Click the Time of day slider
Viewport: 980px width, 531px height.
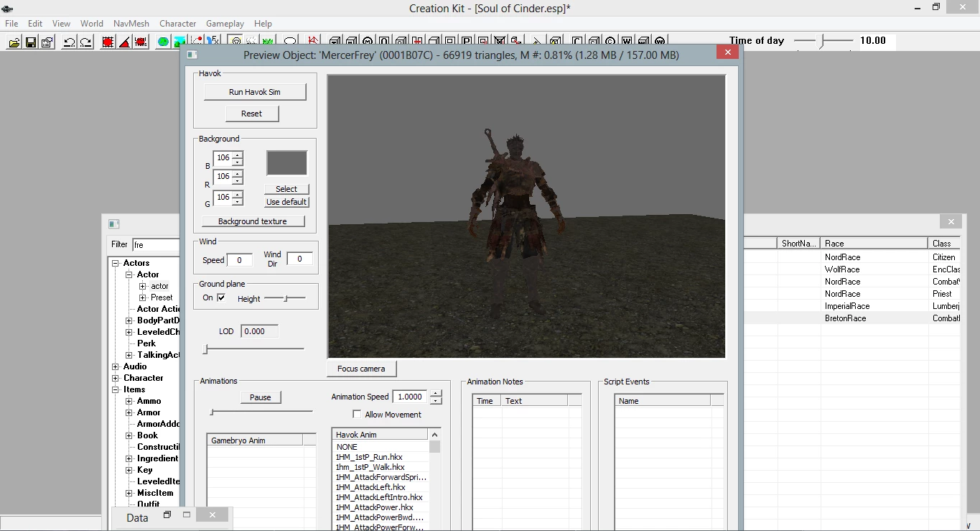824,41
